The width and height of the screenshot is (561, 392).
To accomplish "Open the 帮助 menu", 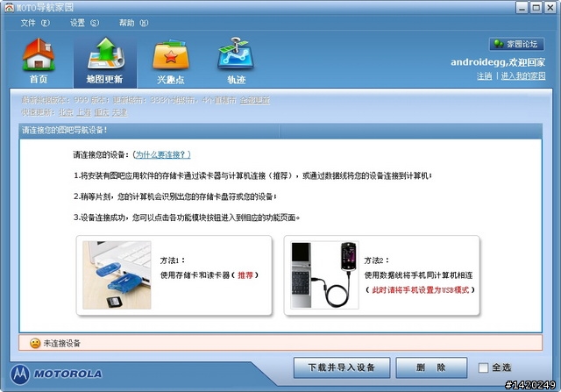I will (133, 23).
